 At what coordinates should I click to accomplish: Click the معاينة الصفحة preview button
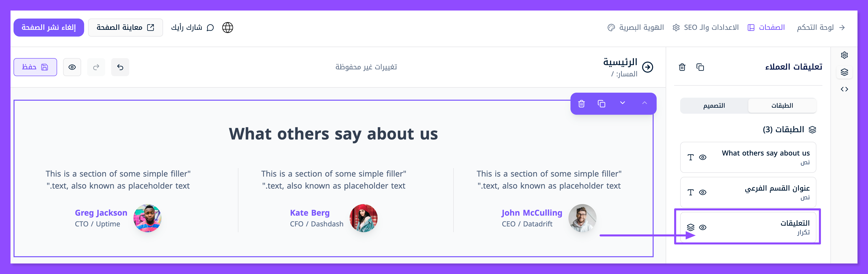click(x=125, y=27)
